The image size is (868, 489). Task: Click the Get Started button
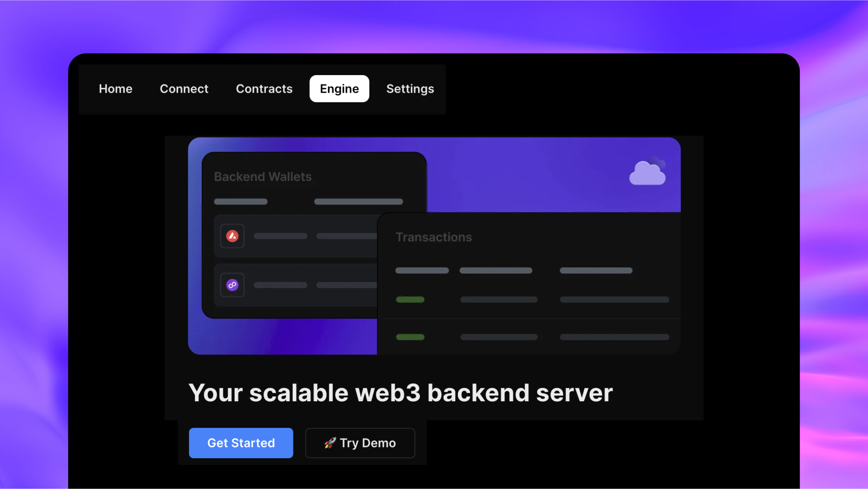241,443
